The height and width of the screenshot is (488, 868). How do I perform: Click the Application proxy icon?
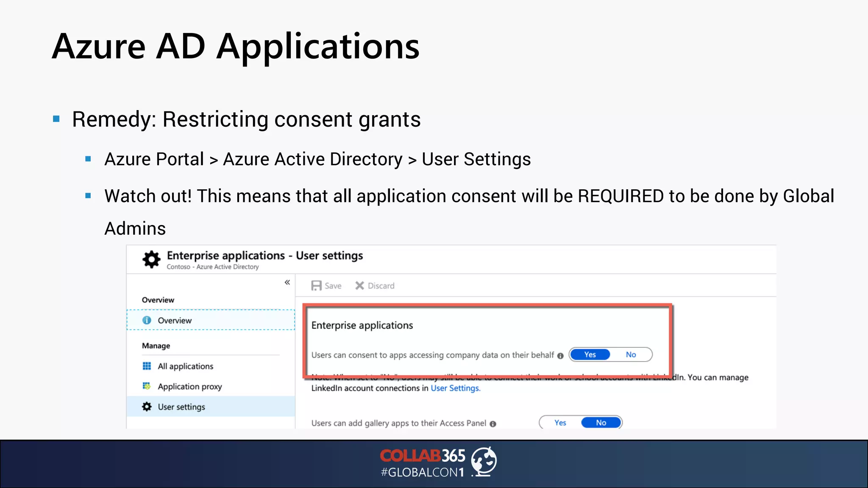(x=147, y=386)
